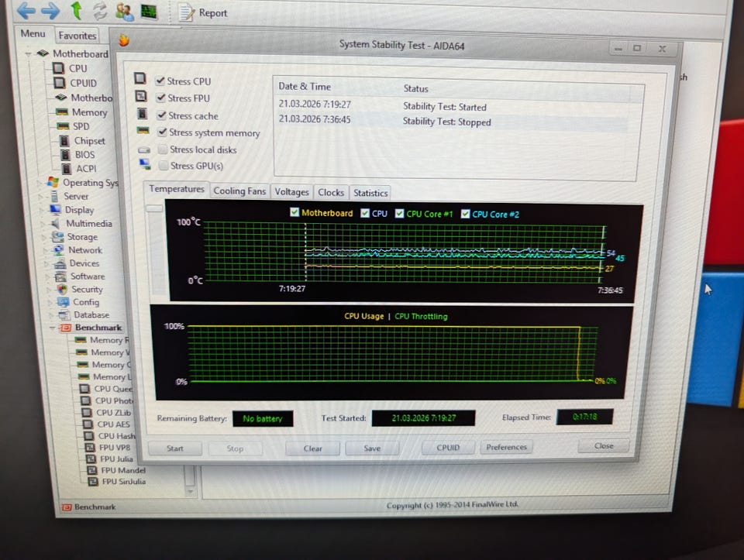The width and height of the screenshot is (744, 560).
Task: Select the Multimedia speaker icon
Action: [56, 223]
